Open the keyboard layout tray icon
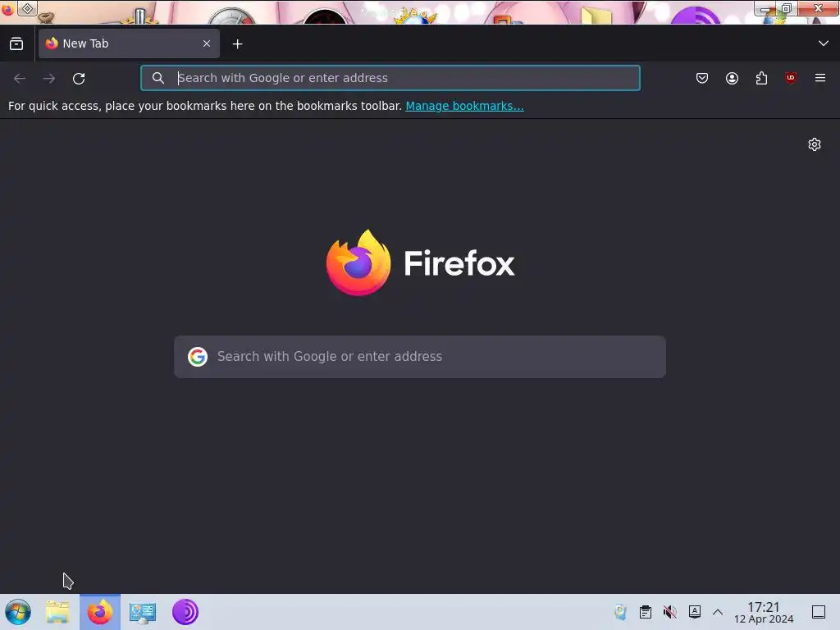The image size is (840, 630). [694, 612]
